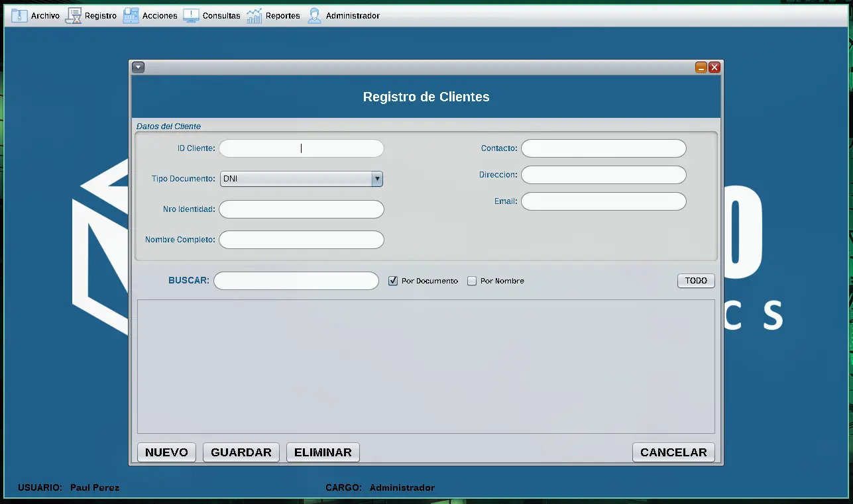Image resolution: width=853 pixels, height=504 pixels.
Task: Close the Registro de Clientes window
Action: coord(714,67)
